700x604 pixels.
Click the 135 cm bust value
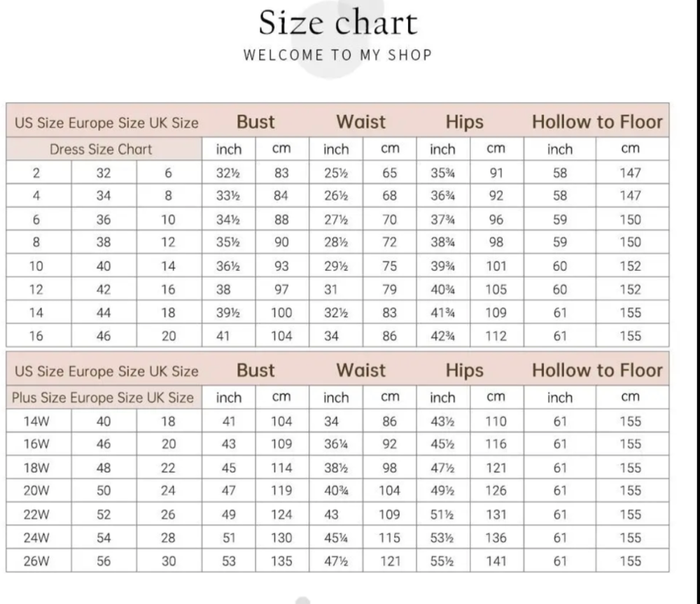click(x=281, y=561)
